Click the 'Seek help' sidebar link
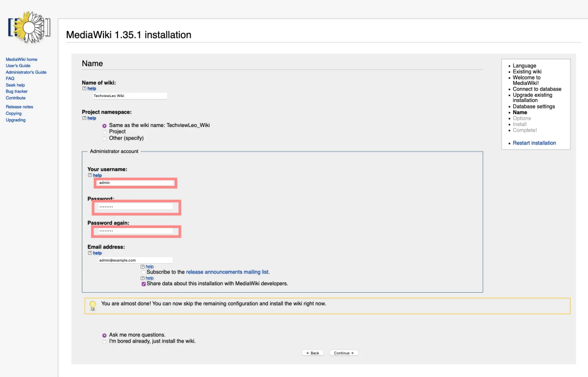Viewport: 588px width, 377px height. 15,85
